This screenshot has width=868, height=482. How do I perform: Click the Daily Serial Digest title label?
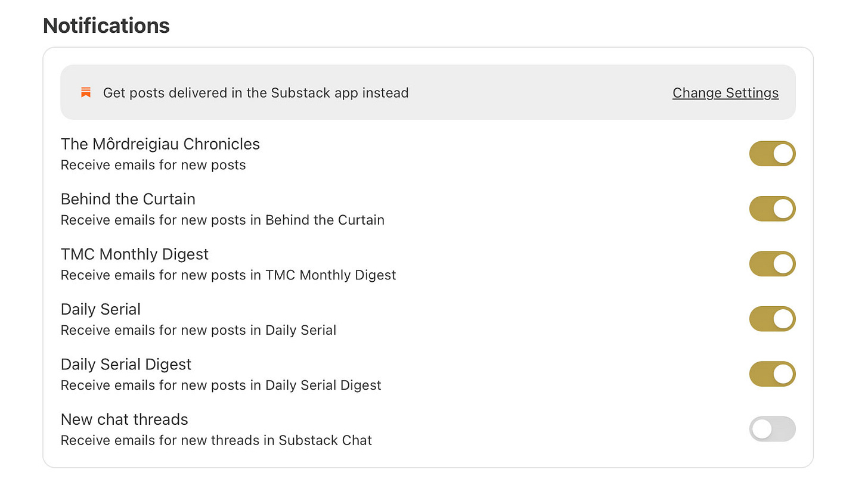point(126,364)
